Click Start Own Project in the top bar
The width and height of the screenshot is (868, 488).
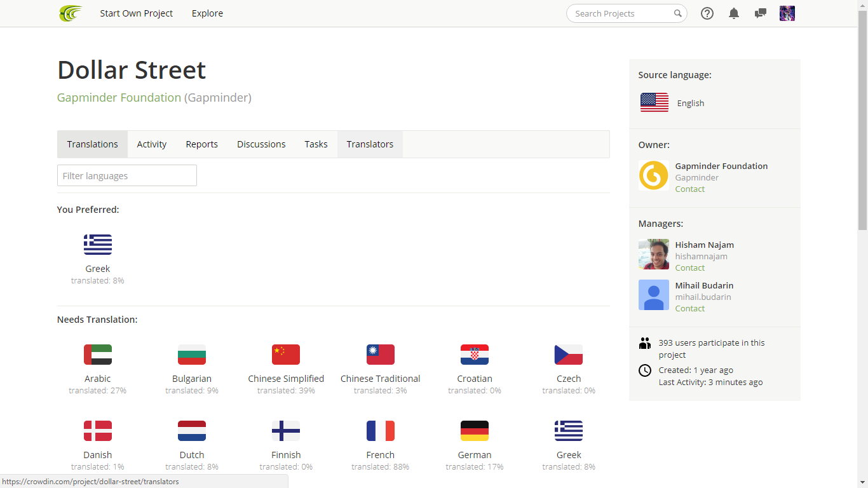click(x=136, y=13)
